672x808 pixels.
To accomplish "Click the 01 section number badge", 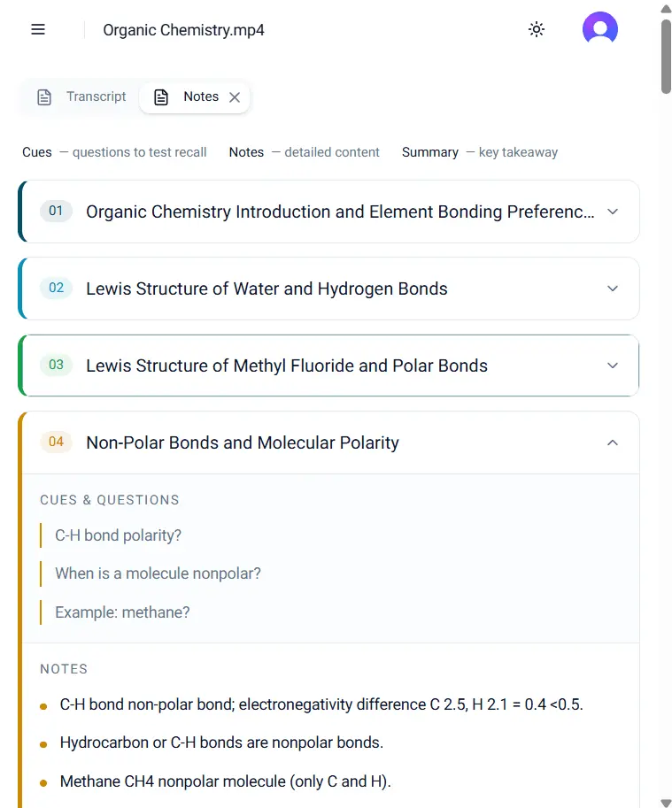I will point(56,211).
